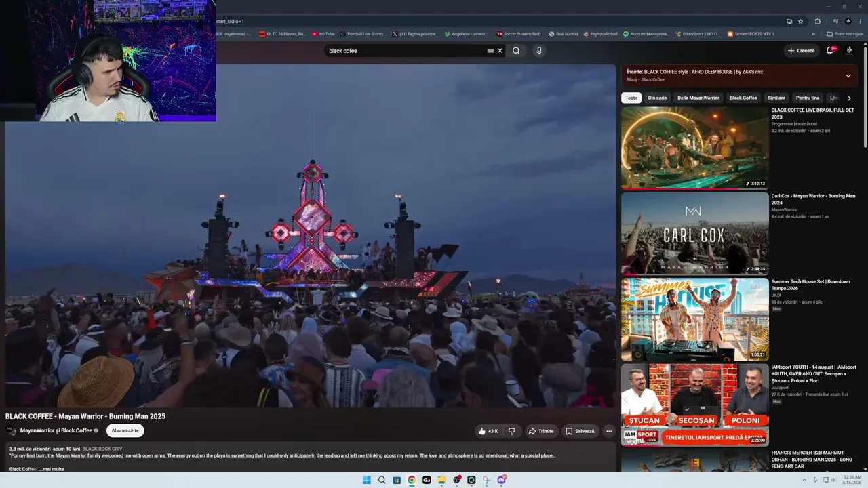868x488 pixels.
Task: Focus the YouTube search field containing black cofee
Action: tap(406, 51)
